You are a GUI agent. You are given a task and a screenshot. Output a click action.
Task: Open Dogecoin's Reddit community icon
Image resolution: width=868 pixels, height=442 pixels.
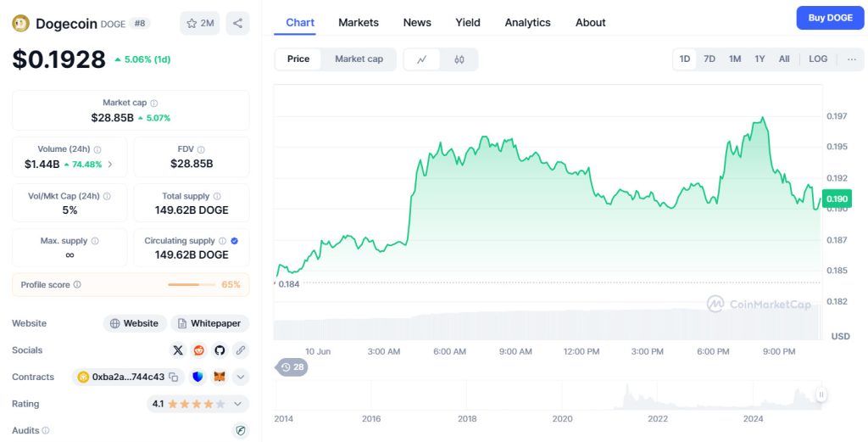198,350
